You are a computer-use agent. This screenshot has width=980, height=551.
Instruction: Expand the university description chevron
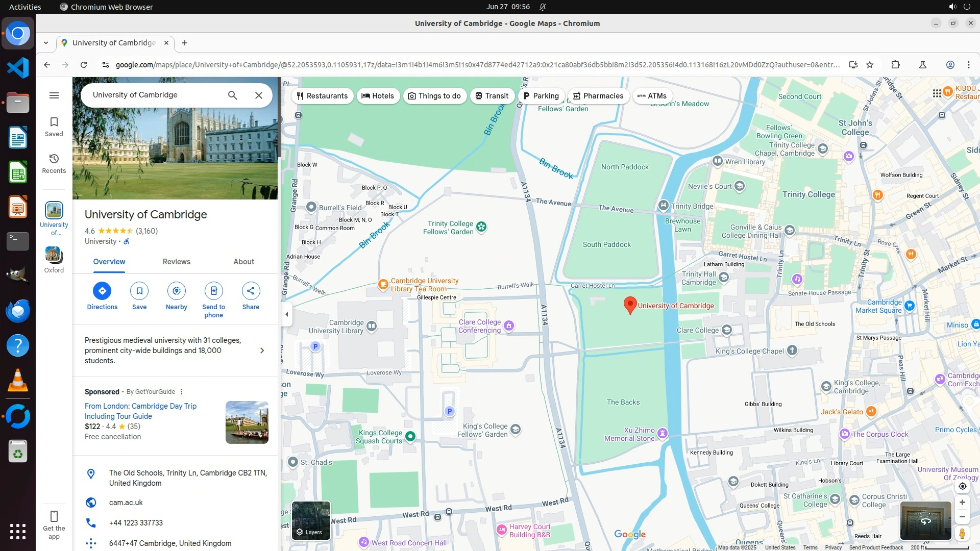[262, 350]
